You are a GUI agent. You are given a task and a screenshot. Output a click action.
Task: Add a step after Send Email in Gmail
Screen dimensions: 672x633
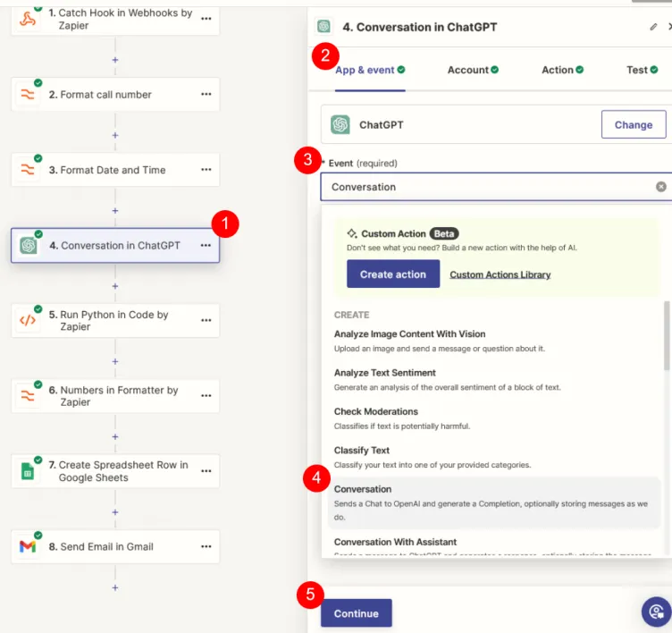(x=115, y=588)
